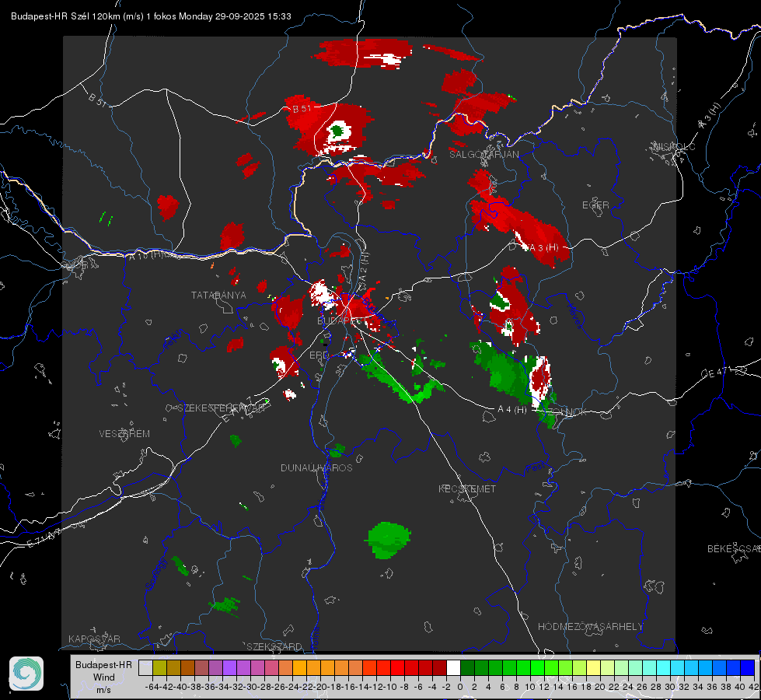Click the A 10 (H) road label

(x=147, y=254)
